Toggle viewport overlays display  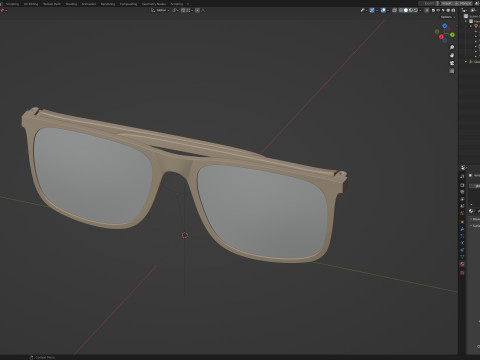pyautogui.click(x=383, y=10)
